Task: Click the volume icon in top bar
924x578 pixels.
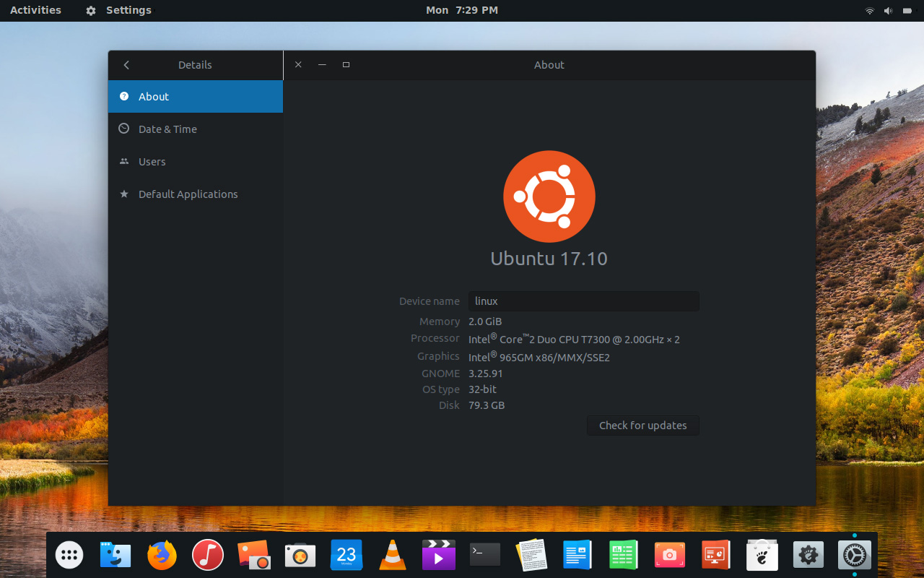Action: (x=888, y=10)
